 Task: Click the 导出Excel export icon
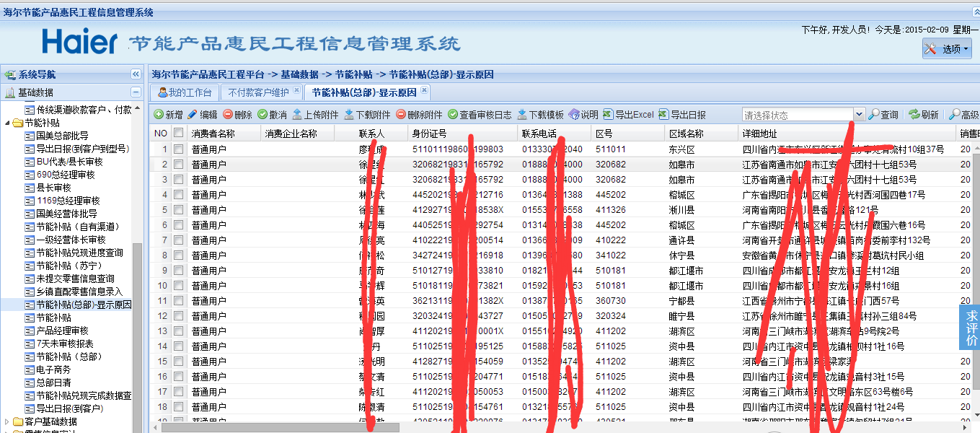608,115
